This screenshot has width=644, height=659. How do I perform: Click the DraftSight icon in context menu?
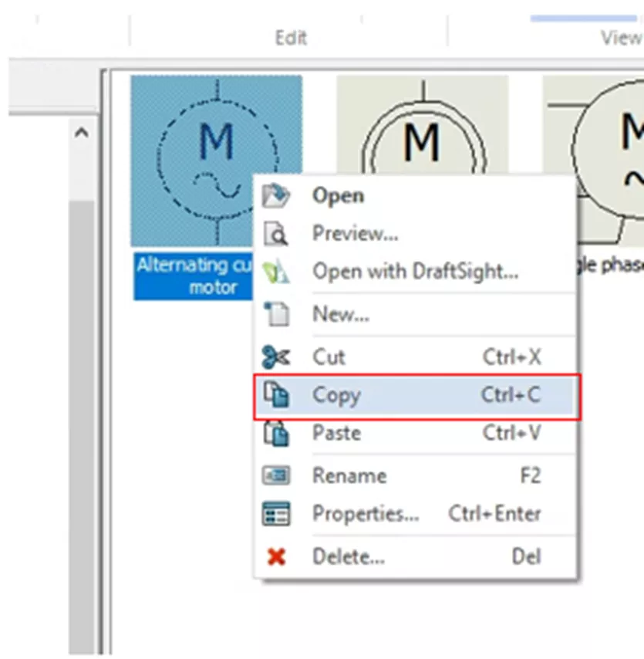click(x=275, y=272)
